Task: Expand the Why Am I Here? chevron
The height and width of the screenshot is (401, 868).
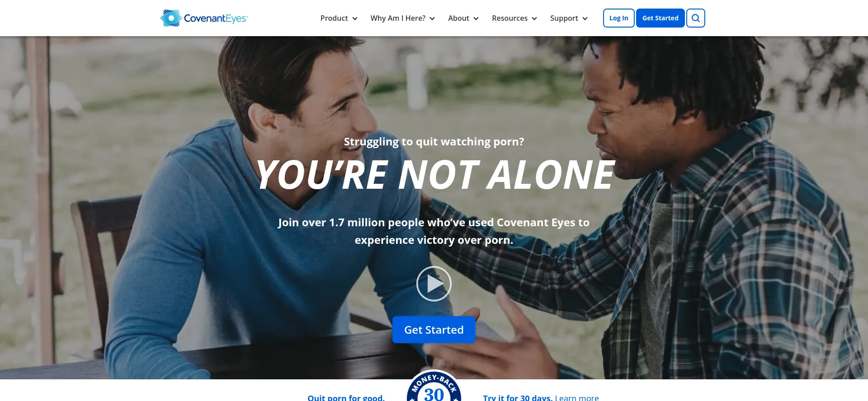Action: [432, 19]
